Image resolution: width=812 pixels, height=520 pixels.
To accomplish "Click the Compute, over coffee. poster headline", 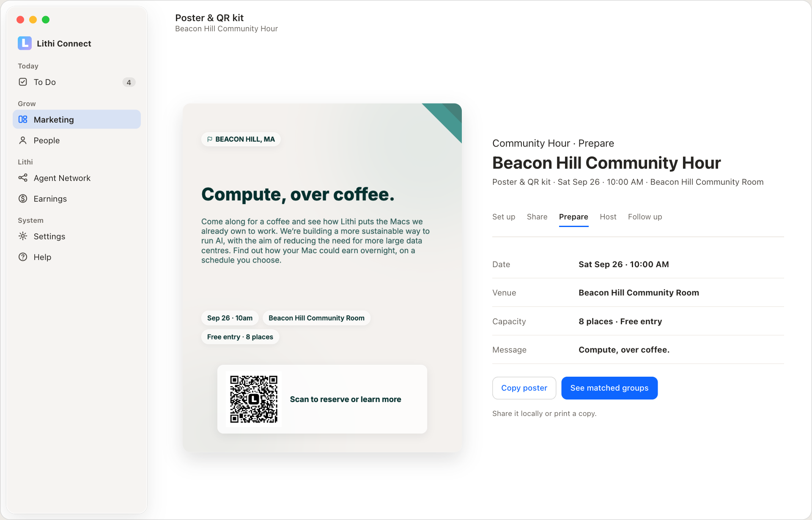I will pyautogui.click(x=298, y=194).
